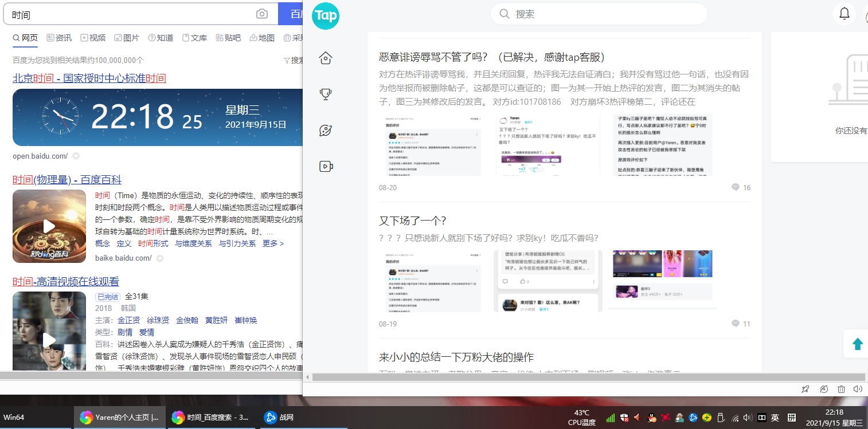Select the 地图 tab in Baidu
Screen dimensions: 868x429
[x=262, y=38]
